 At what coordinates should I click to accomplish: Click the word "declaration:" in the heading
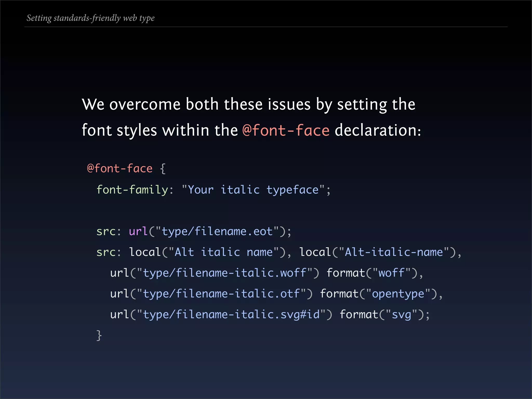[x=378, y=130]
